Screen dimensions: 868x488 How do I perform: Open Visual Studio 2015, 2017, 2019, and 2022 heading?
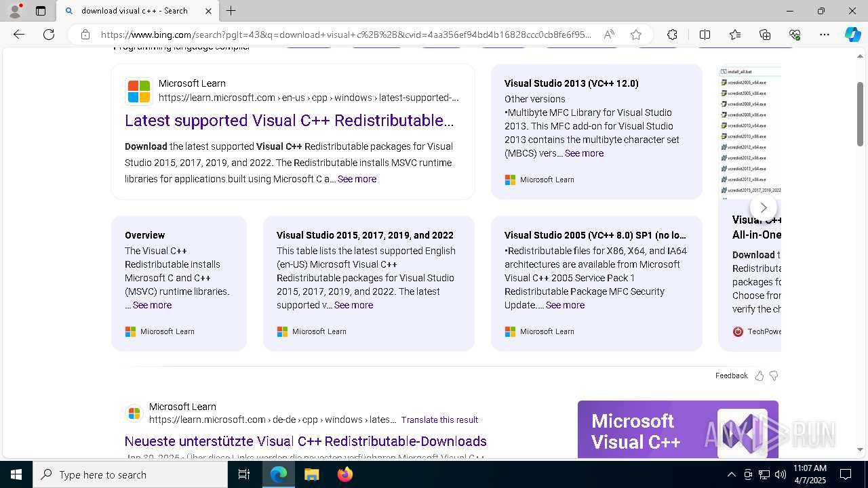click(x=365, y=235)
